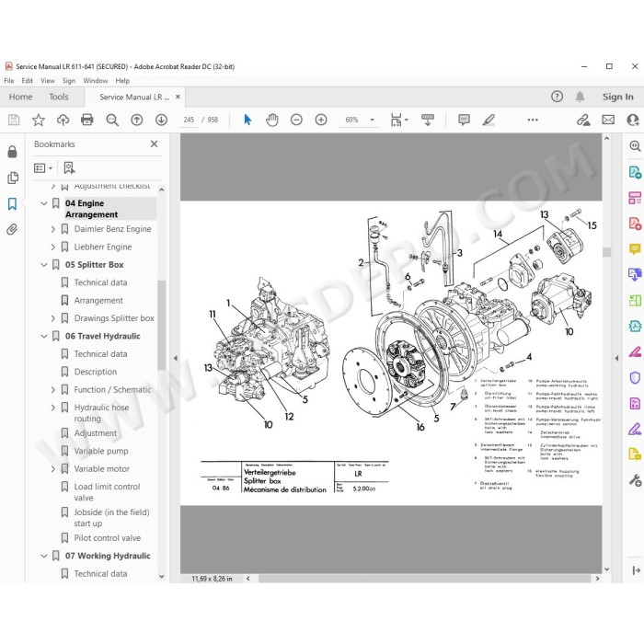Collapse the 04 Engine Arrangement bookmark

pyautogui.click(x=44, y=203)
